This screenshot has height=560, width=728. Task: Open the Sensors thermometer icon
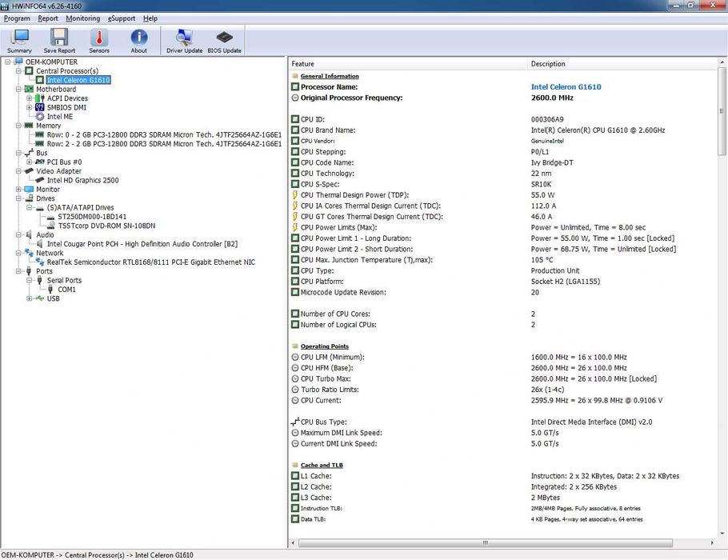[99, 41]
